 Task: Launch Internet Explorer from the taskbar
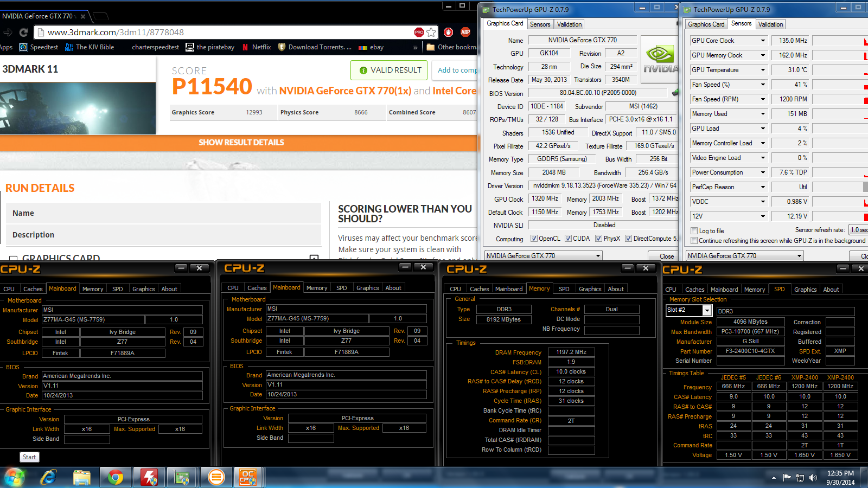click(x=48, y=478)
